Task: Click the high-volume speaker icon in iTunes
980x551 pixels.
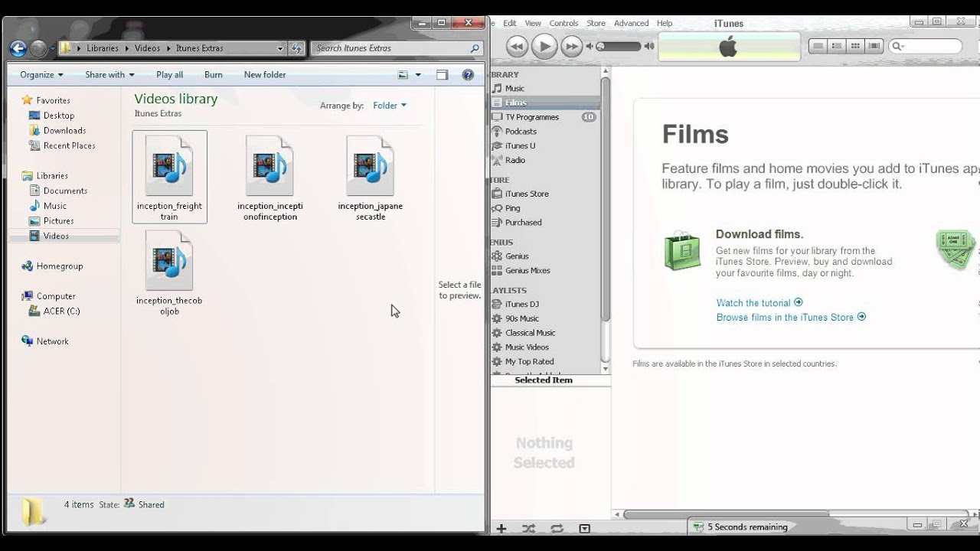Action: (649, 47)
